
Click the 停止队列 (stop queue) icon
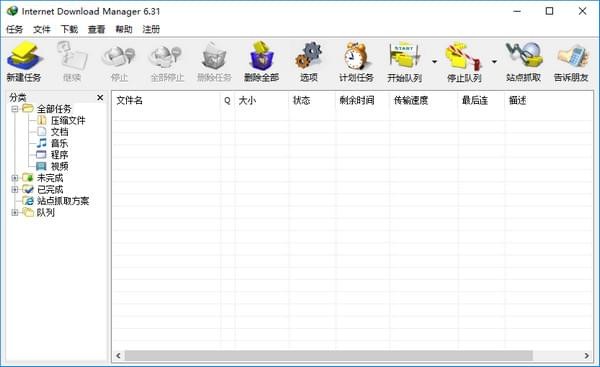tap(464, 57)
